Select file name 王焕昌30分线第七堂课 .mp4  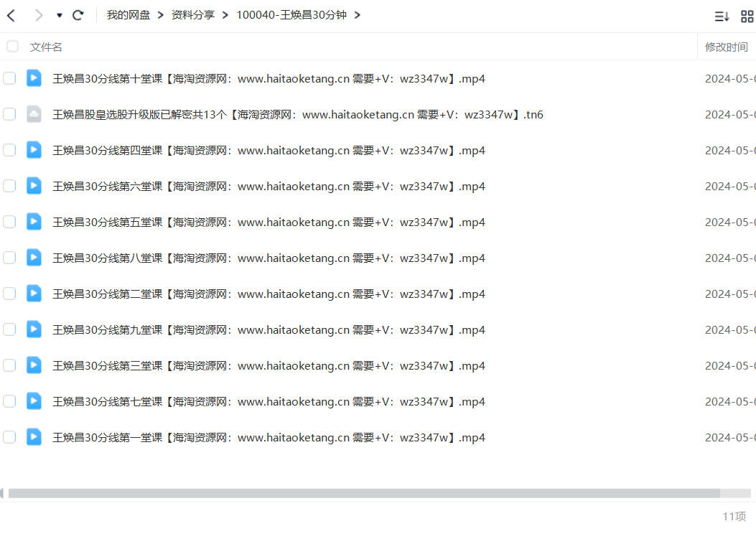point(269,402)
